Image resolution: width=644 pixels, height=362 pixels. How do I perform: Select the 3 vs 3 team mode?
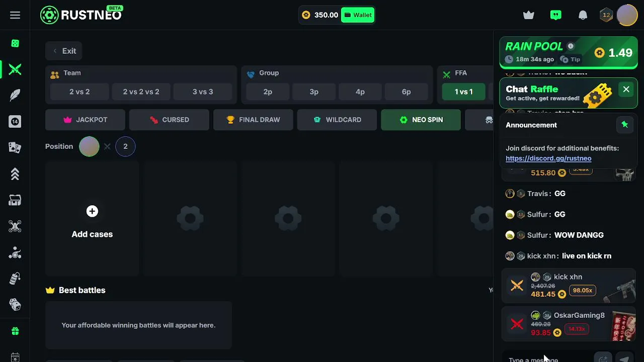(x=203, y=92)
